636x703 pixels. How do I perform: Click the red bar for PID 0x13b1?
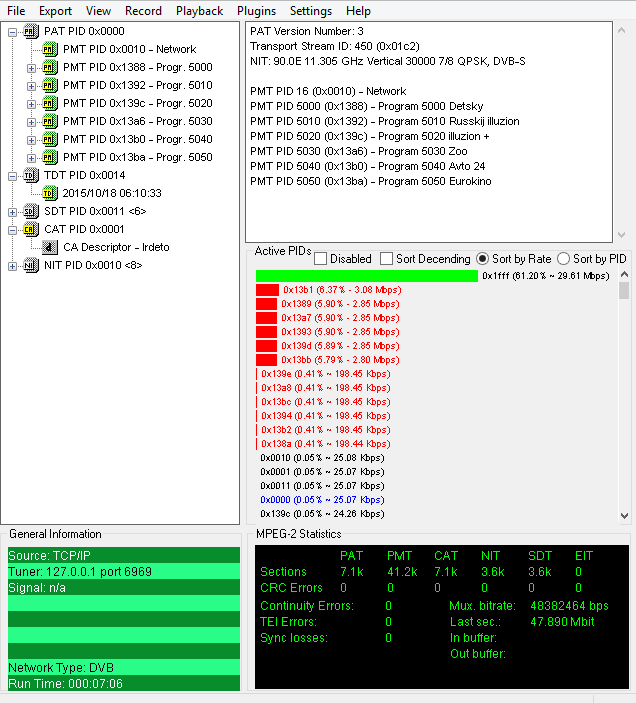[267, 290]
